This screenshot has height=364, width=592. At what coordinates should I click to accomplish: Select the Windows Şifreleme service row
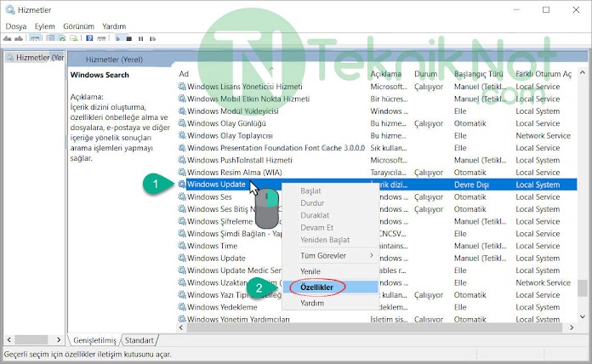coord(377,221)
